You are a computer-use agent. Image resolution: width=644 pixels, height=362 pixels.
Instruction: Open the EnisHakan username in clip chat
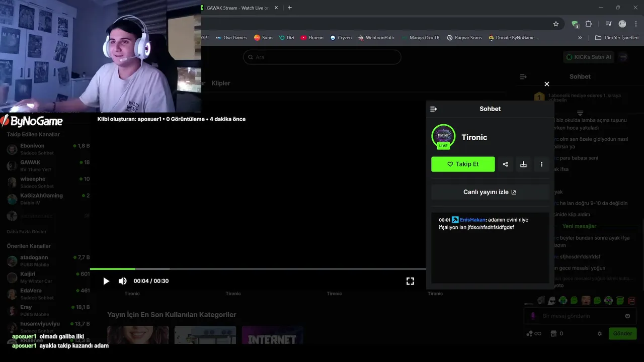(x=472, y=220)
